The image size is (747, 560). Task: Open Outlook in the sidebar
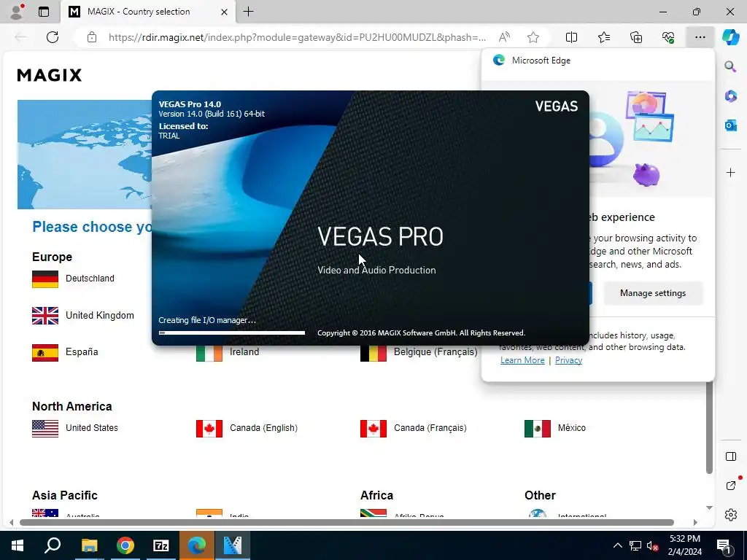pos(730,125)
